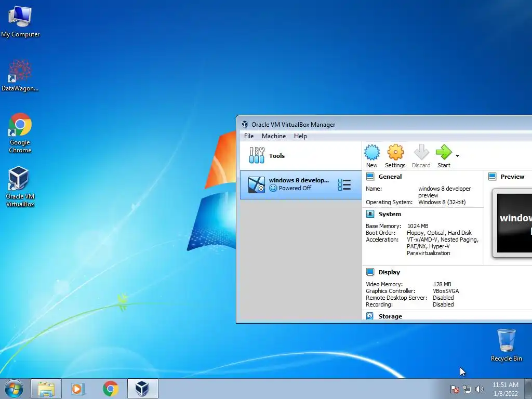
Task: Click the VirtualBox taskbar button
Action: click(142, 389)
